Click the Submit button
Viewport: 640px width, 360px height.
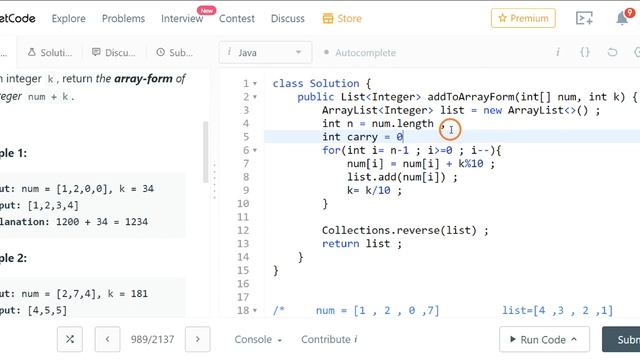[x=621, y=340]
